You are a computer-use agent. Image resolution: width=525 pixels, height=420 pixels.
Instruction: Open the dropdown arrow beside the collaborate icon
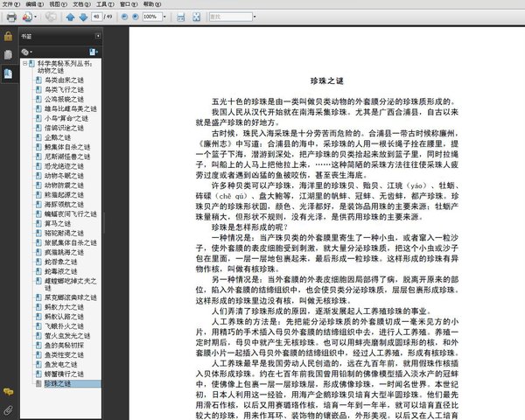click(x=36, y=17)
